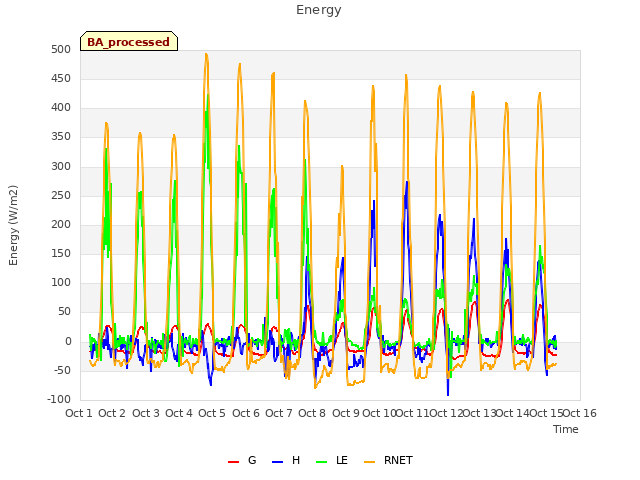Click the Oct 3 tick label

145,413
